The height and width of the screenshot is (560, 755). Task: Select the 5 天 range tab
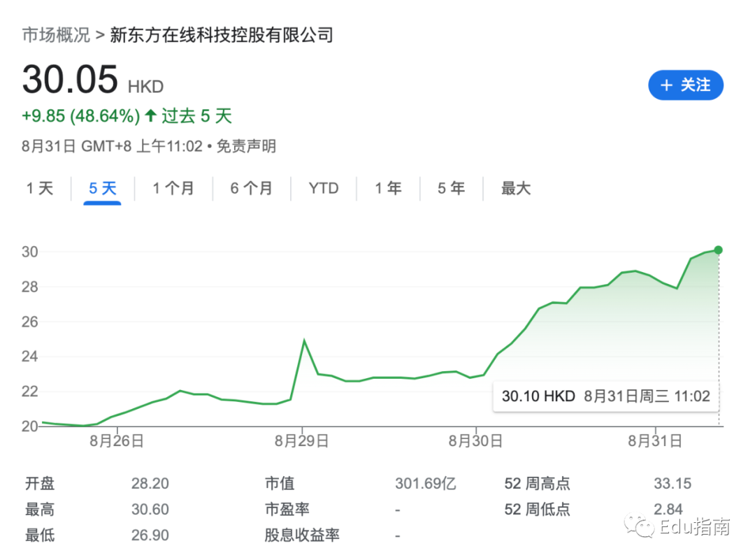pyautogui.click(x=103, y=188)
